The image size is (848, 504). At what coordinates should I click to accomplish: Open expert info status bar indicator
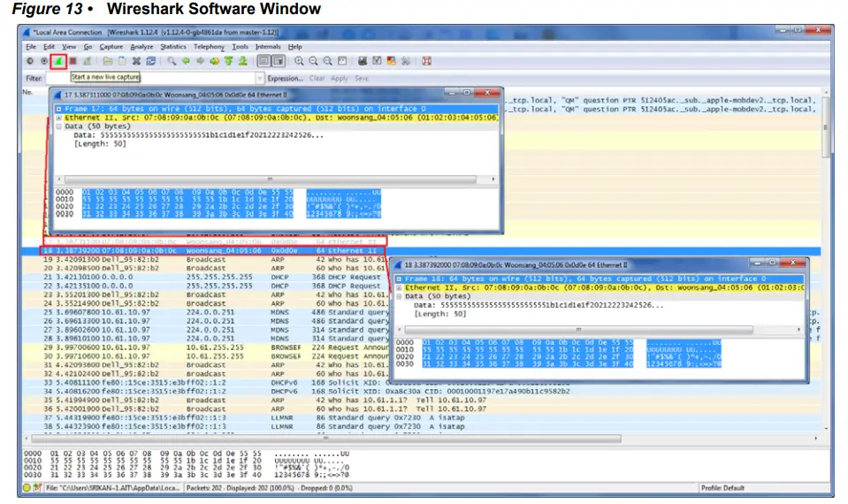click(27, 488)
